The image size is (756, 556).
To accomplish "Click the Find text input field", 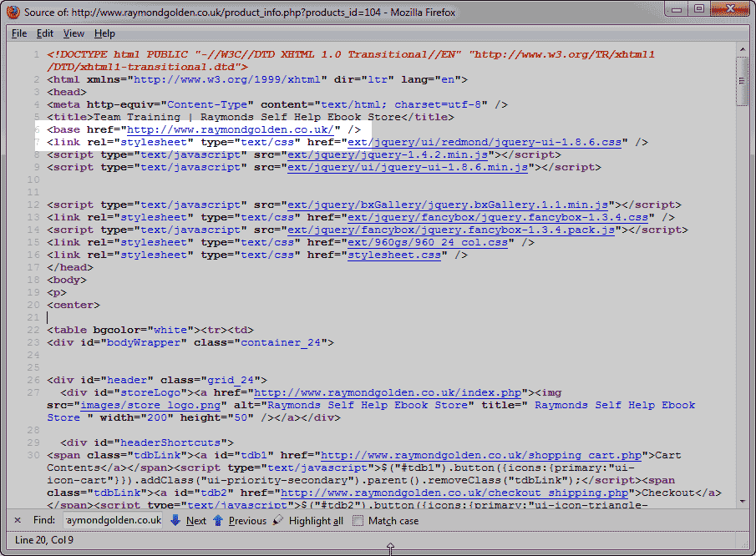I will 113,520.
